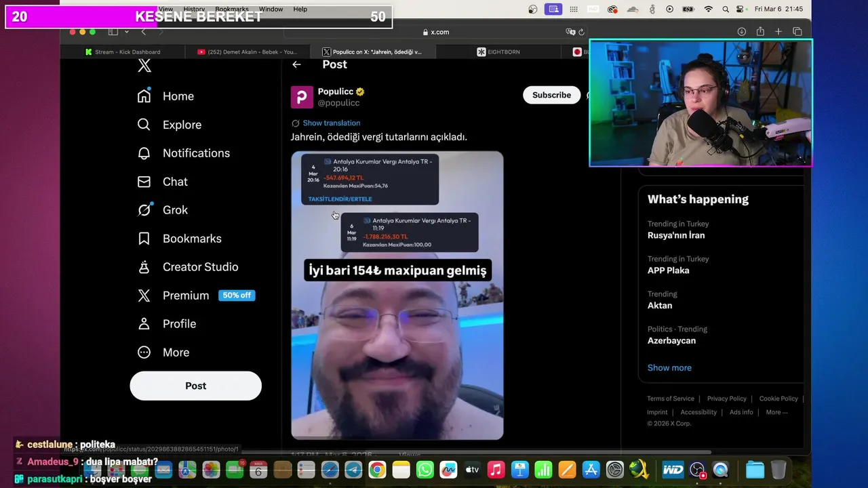Show translation of the tweet
The image size is (868, 488).
click(x=332, y=123)
